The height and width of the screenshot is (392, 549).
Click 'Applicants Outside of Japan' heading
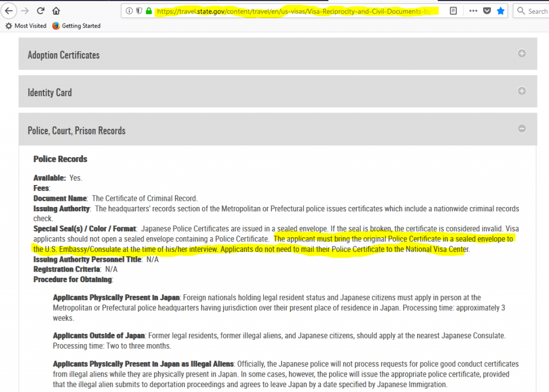click(99, 335)
